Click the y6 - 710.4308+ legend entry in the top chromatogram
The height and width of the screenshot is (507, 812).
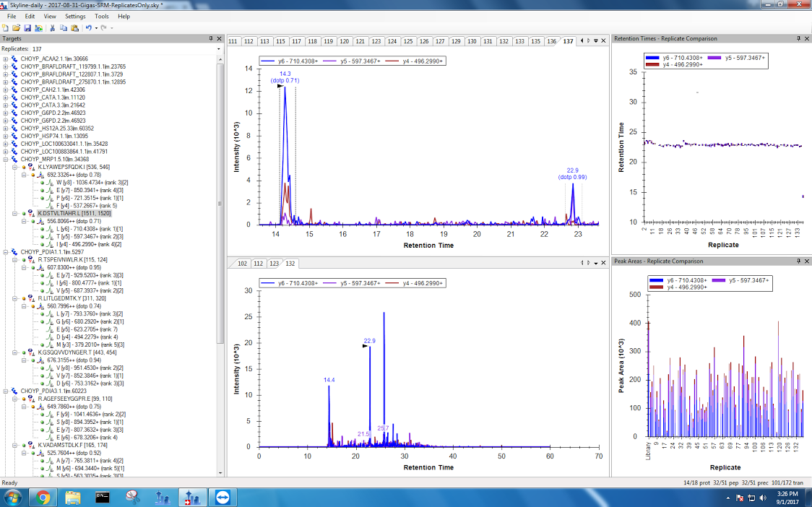pyautogui.click(x=287, y=61)
